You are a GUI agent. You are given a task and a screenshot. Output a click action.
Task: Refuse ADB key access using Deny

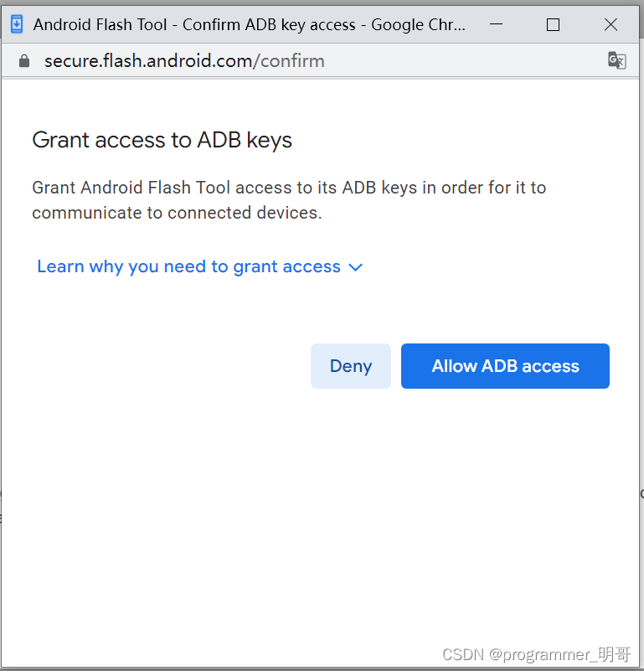350,366
